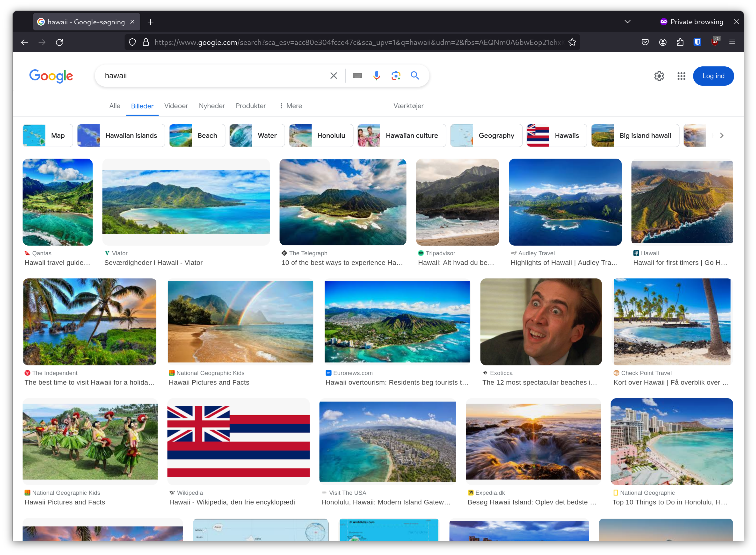Open the extensions puzzle icon
Viewport: 756px width, 555px height.
click(x=680, y=42)
